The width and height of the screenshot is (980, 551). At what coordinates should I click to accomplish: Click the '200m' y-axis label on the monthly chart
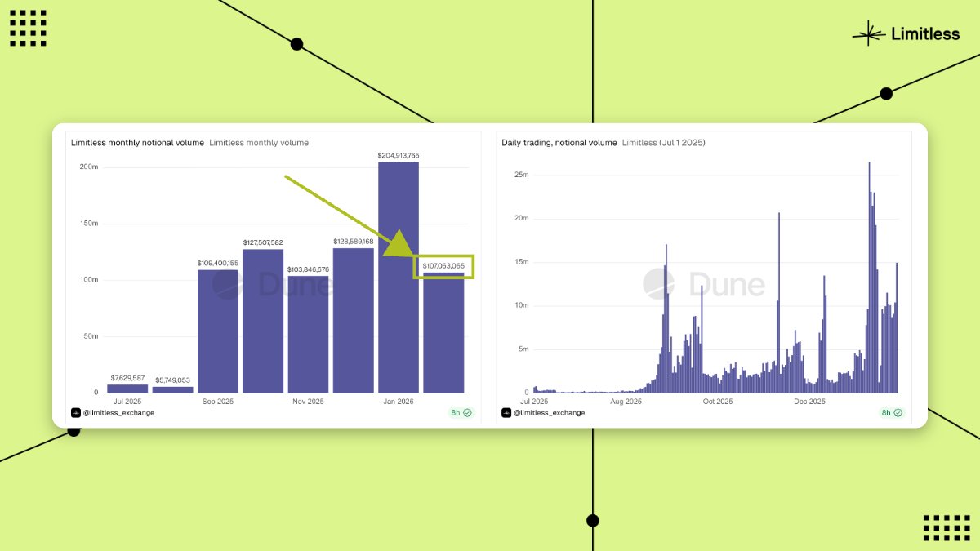click(x=88, y=167)
